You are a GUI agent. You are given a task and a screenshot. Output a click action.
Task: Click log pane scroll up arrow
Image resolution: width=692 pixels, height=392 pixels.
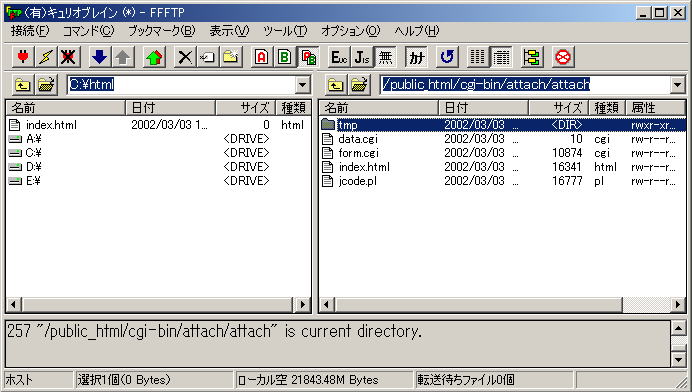pos(678,328)
